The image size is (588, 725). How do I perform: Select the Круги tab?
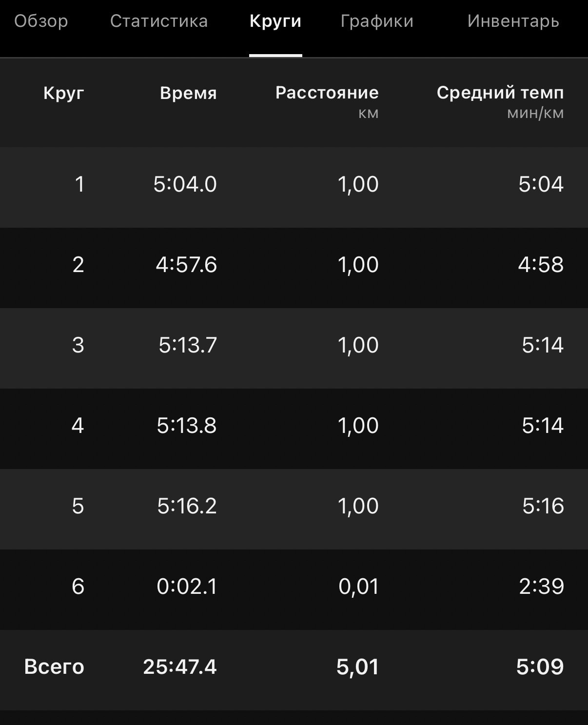pyautogui.click(x=275, y=21)
